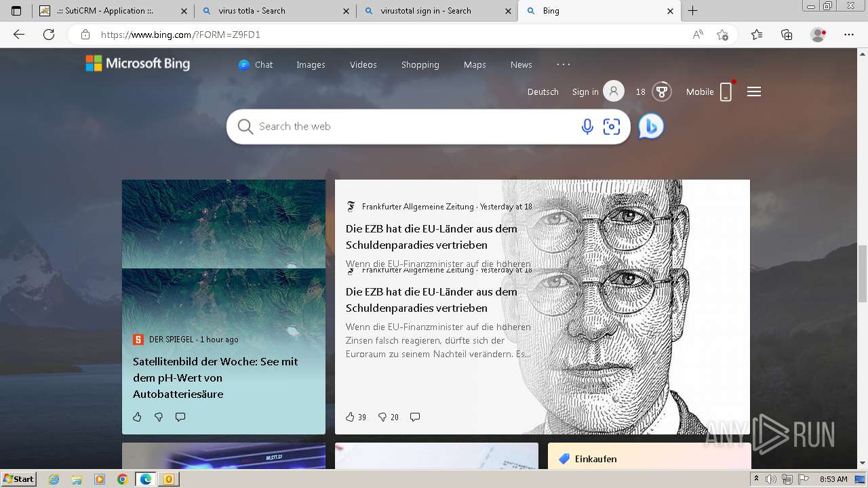Start voice search with the microphone icon
The height and width of the screenshot is (488, 868).
(x=587, y=127)
